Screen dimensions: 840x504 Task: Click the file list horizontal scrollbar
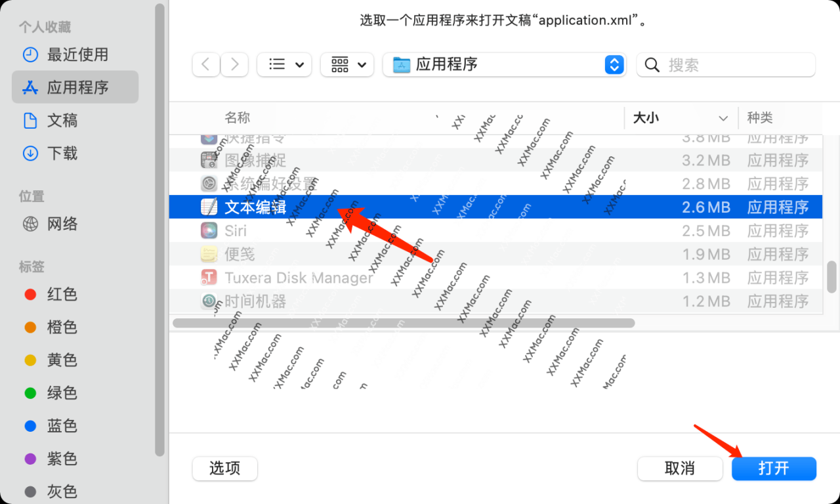(404, 323)
